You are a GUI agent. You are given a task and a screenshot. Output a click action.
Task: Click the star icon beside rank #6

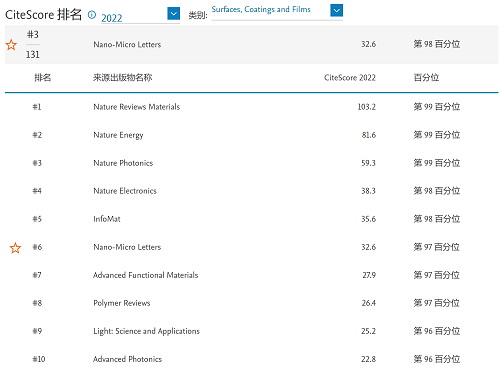point(15,248)
